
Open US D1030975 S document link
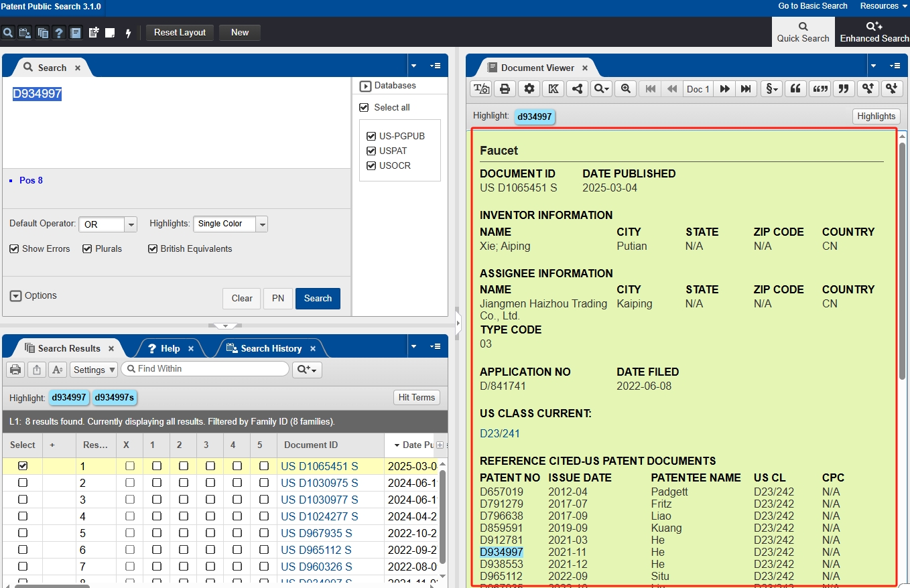[320, 483]
